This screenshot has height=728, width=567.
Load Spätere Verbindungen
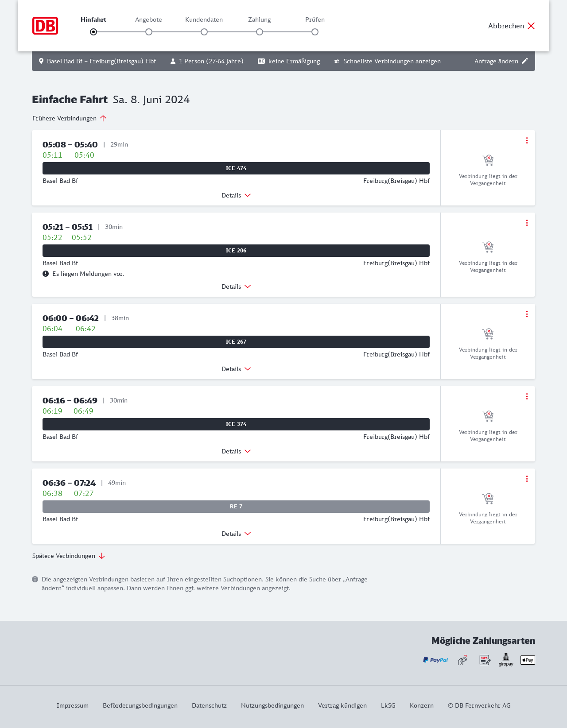(x=69, y=556)
